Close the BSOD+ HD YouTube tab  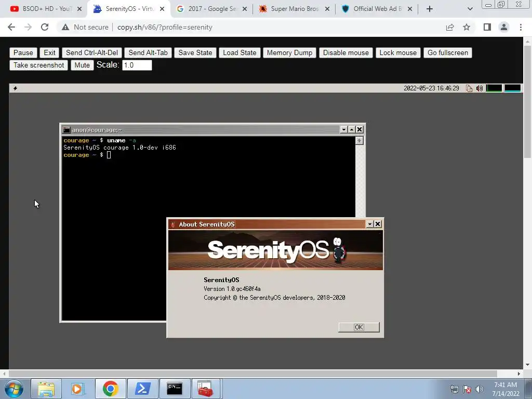(x=79, y=9)
